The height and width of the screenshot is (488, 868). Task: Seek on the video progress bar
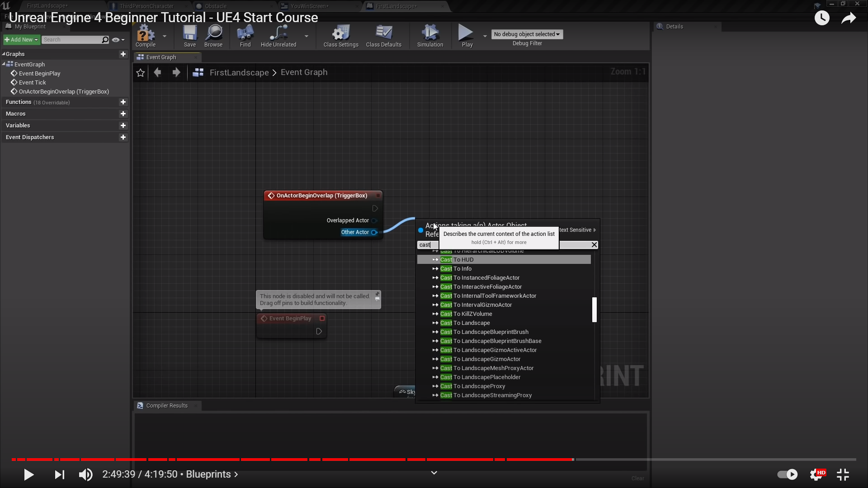point(678,460)
